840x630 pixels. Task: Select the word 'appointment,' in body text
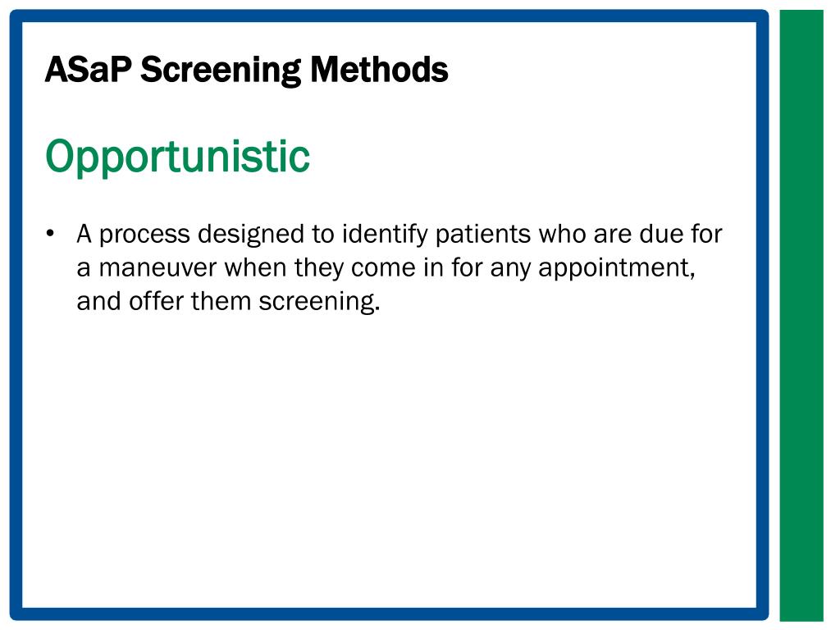point(617,268)
